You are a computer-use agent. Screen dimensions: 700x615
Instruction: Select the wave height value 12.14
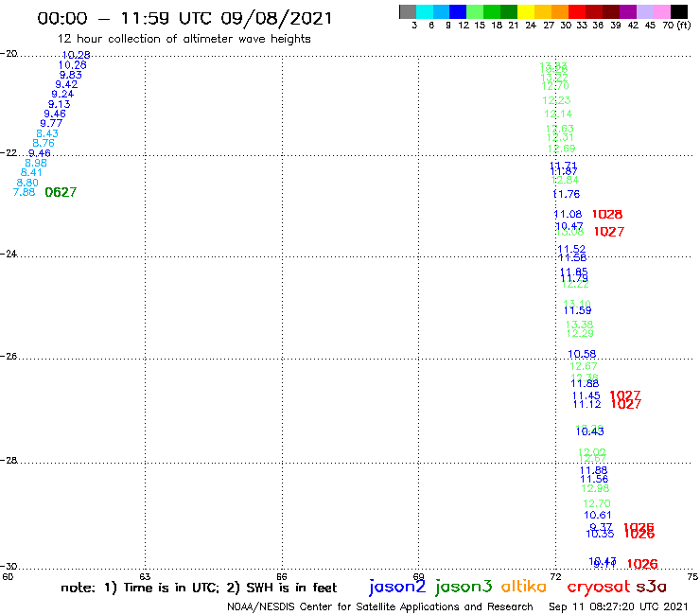point(558,114)
